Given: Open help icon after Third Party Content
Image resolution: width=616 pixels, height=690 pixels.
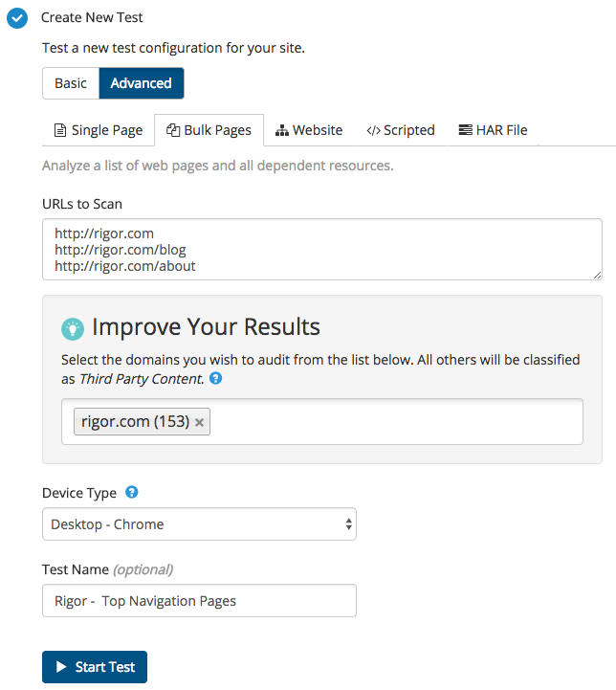Looking at the screenshot, I should tap(215, 378).
